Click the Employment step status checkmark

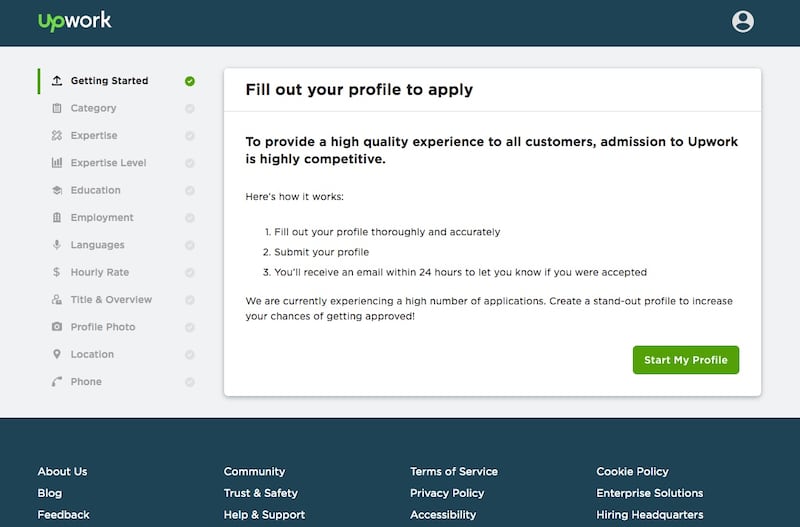(x=190, y=218)
